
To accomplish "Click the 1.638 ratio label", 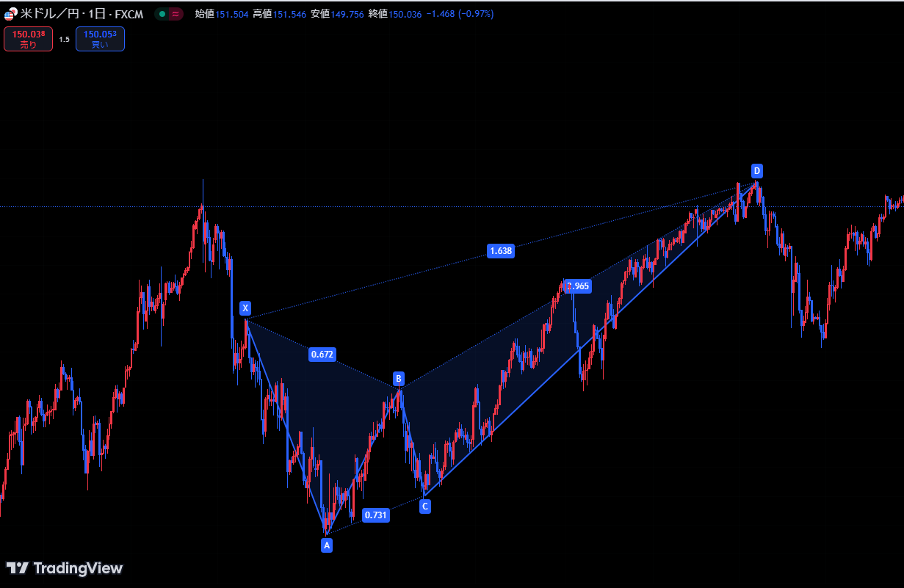I will [x=501, y=251].
